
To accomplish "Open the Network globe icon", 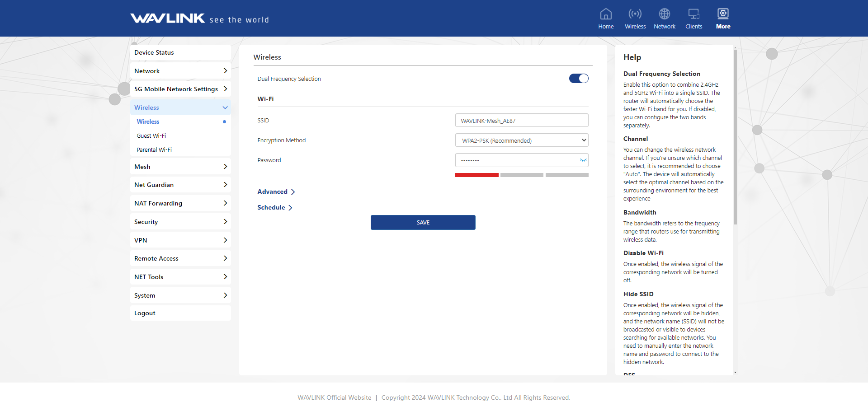I will [x=664, y=14].
